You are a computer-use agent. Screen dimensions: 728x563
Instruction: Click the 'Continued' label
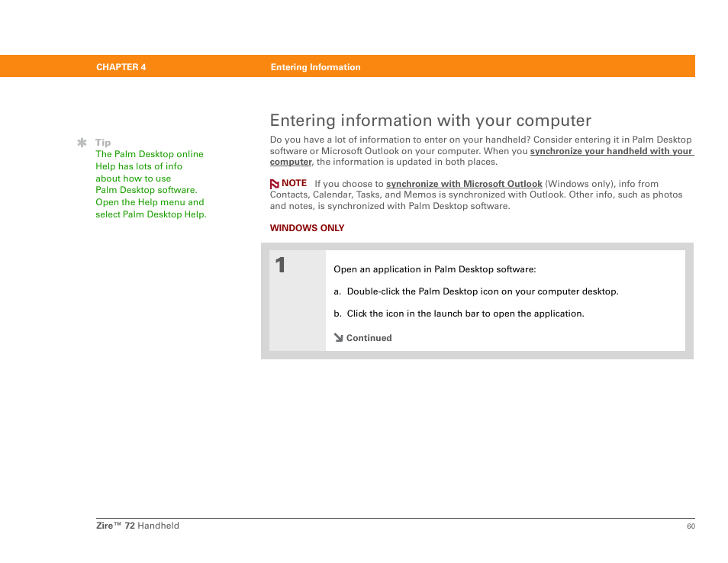[369, 338]
